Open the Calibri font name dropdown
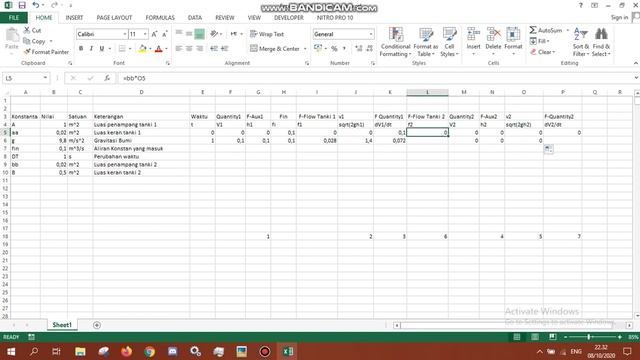640x360 pixels. click(x=124, y=34)
